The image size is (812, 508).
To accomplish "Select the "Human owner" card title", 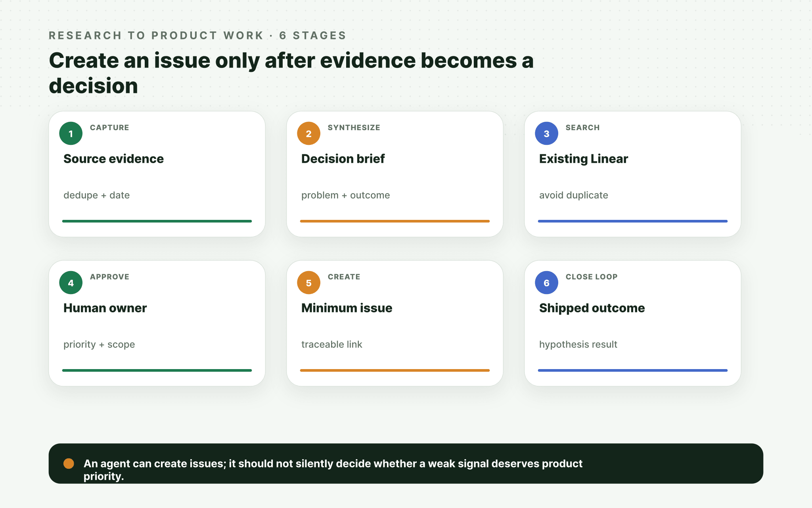I will coord(105,308).
